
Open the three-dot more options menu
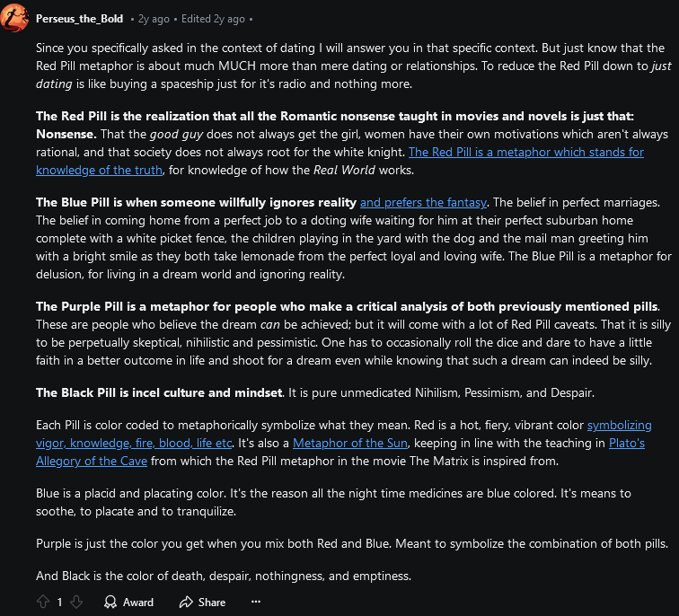click(256, 602)
